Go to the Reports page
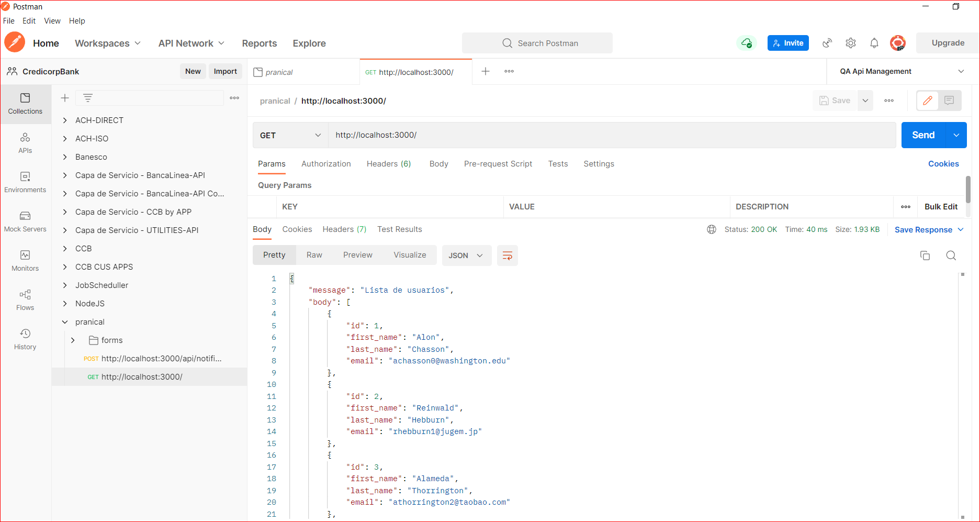 260,43
